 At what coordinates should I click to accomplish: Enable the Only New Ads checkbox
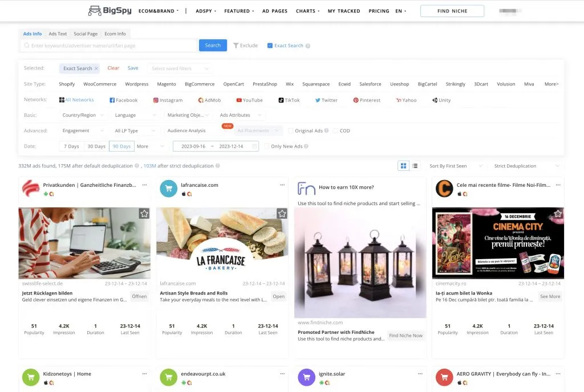click(x=267, y=146)
